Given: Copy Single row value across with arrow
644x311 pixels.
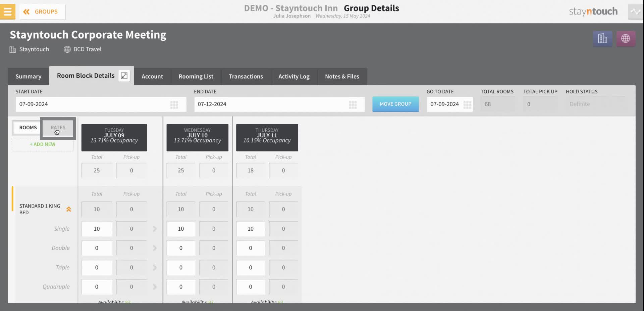Looking at the screenshot, I should click(x=155, y=229).
